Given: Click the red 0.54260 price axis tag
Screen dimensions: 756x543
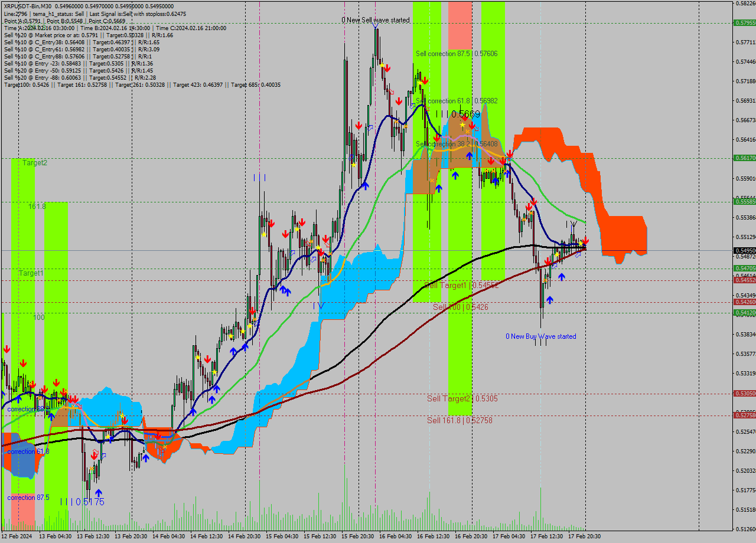Looking at the screenshot, I should (x=744, y=302).
